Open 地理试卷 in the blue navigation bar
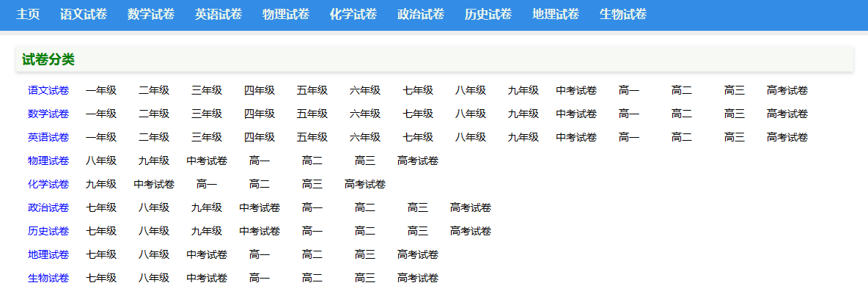Image resolution: width=868 pixels, height=291 pixels. (556, 15)
